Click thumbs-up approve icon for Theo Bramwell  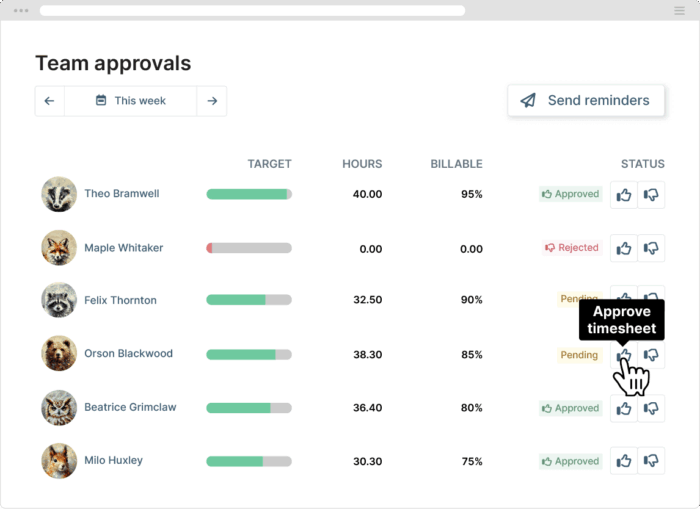pos(624,195)
